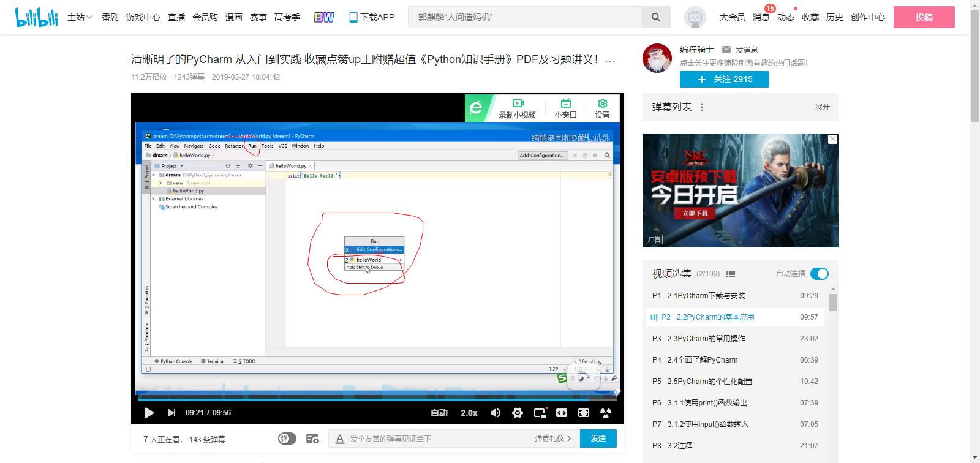The height and width of the screenshot is (463, 980).
Task: Click the 投稿 upload button
Action: [924, 17]
